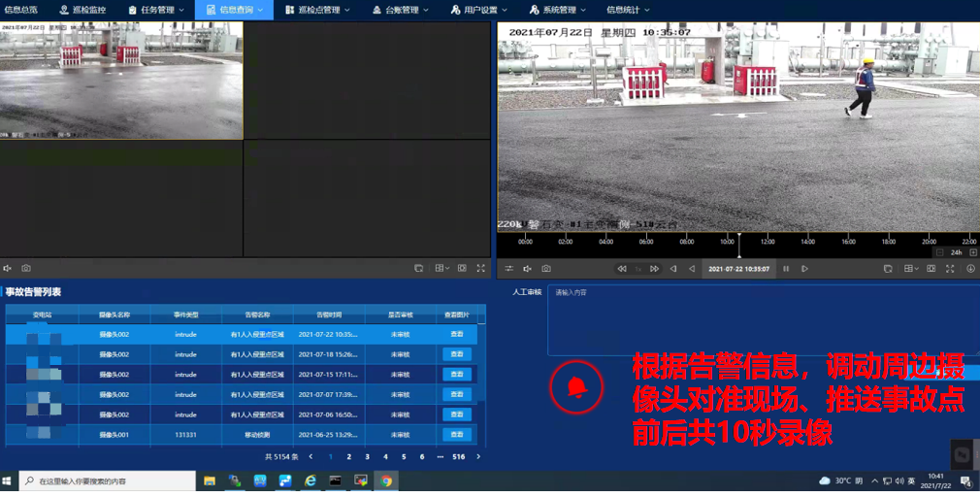
Task: Click 查看 for the 2021-07-18 alarm row
Action: click(x=457, y=354)
